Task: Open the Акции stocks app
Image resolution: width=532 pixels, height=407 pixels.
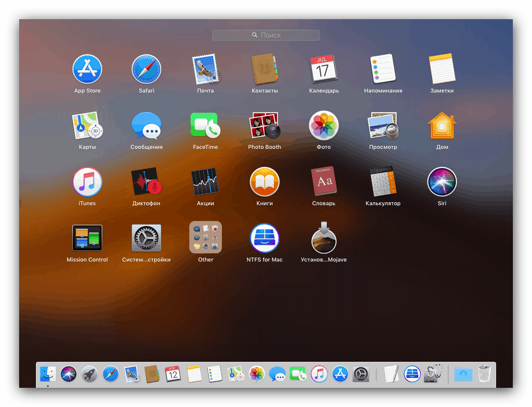Action: (205, 182)
